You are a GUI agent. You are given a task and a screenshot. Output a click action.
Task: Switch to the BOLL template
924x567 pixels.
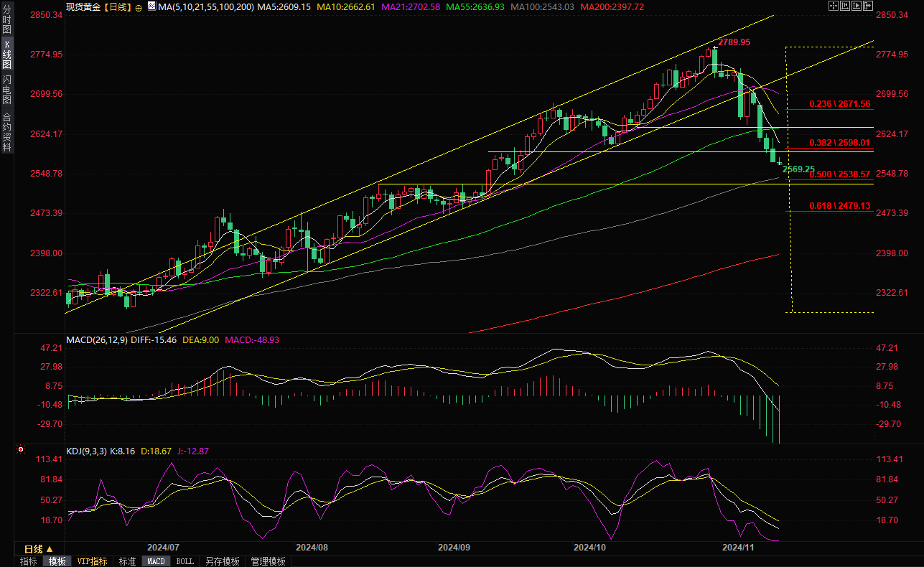click(x=185, y=561)
